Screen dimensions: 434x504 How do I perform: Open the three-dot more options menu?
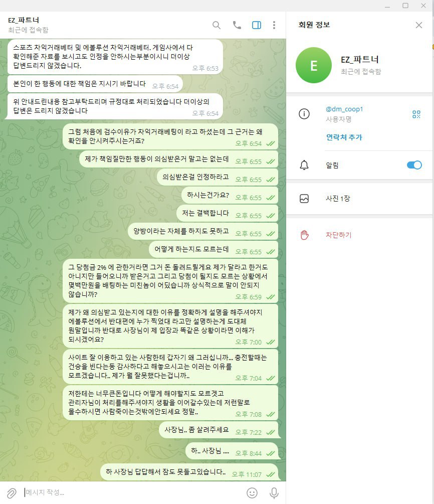(x=274, y=25)
